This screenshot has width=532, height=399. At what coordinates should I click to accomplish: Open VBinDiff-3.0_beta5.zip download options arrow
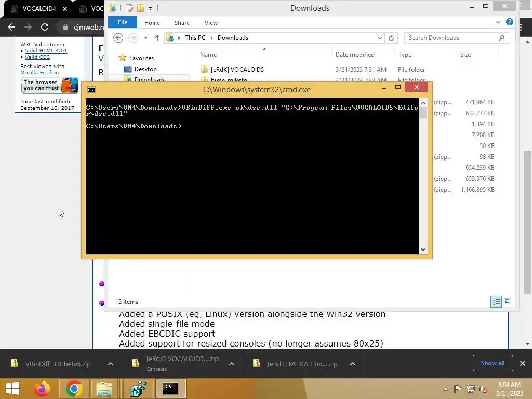point(110,364)
